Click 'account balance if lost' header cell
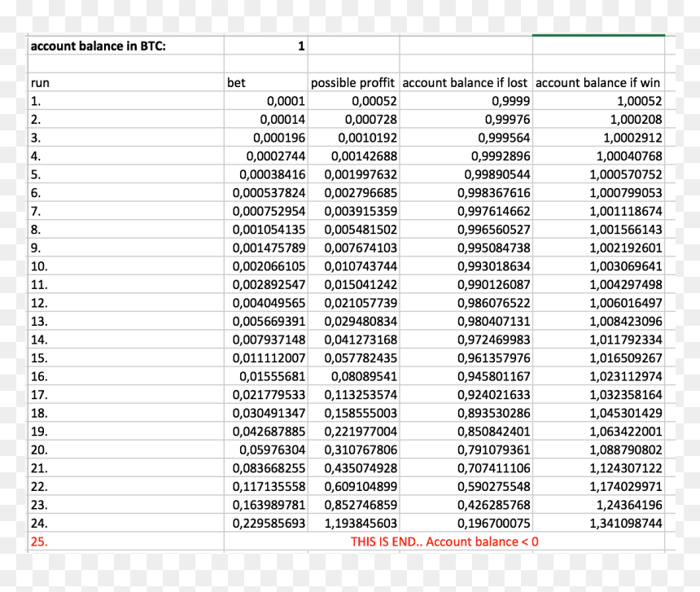The image size is (700, 592). tap(466, 82)
